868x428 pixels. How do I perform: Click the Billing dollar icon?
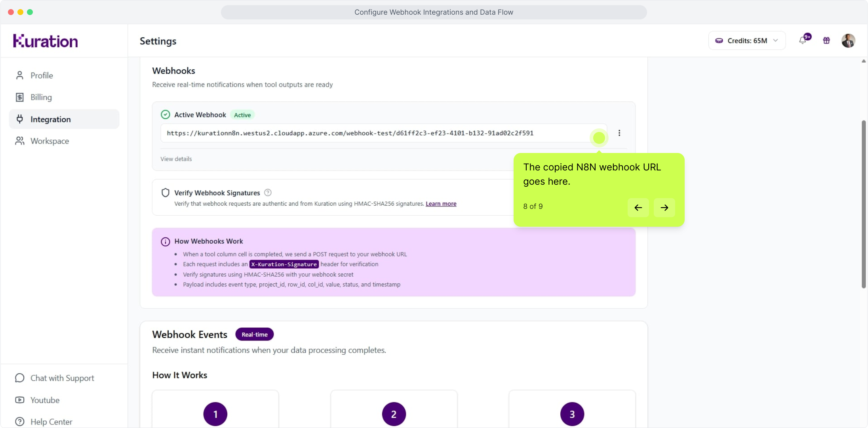coord(19,97)
